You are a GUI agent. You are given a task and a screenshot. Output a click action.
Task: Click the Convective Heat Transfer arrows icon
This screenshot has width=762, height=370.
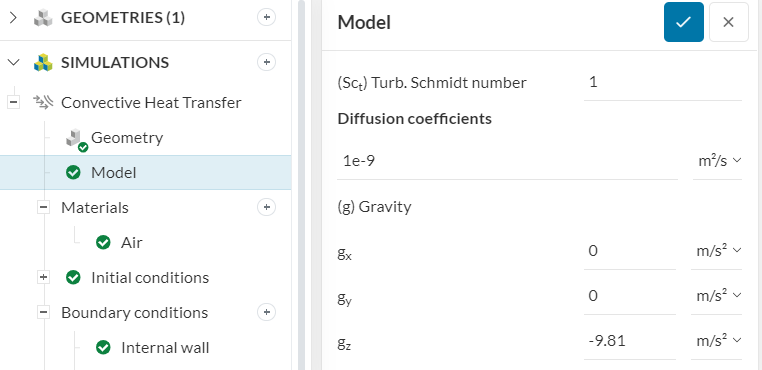point(43,102)
